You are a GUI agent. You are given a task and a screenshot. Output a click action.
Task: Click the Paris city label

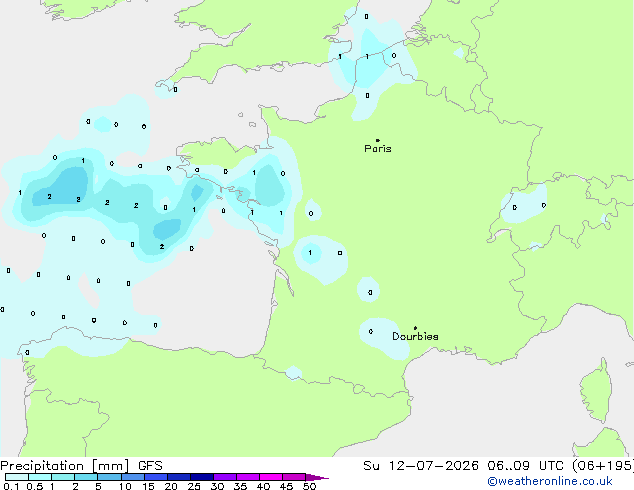coord(378,149)
